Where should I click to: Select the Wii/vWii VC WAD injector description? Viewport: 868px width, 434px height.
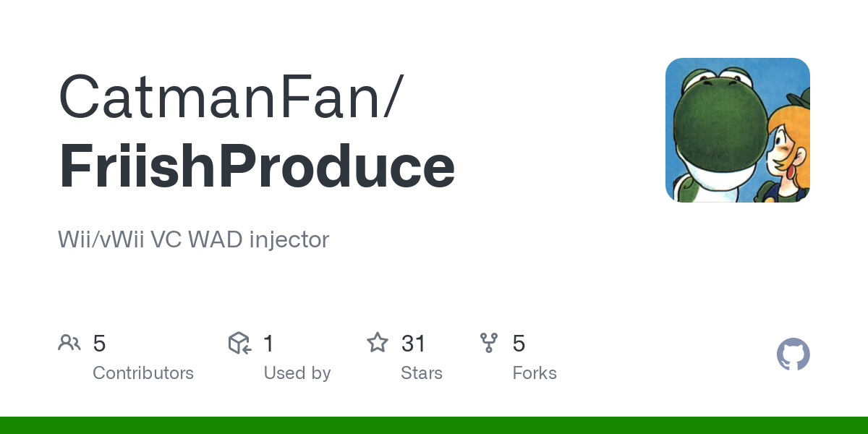194,239
